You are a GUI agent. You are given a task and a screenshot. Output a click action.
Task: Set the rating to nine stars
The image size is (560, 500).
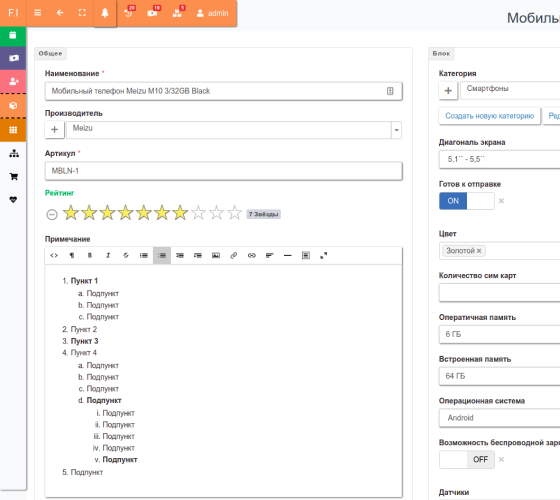pyautogui.click(x=216, y=213)
